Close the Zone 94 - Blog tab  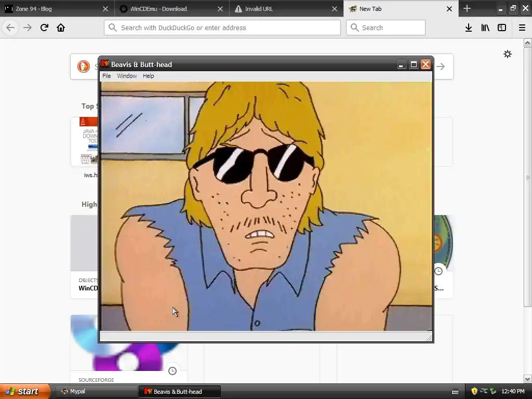pos(105,9)
